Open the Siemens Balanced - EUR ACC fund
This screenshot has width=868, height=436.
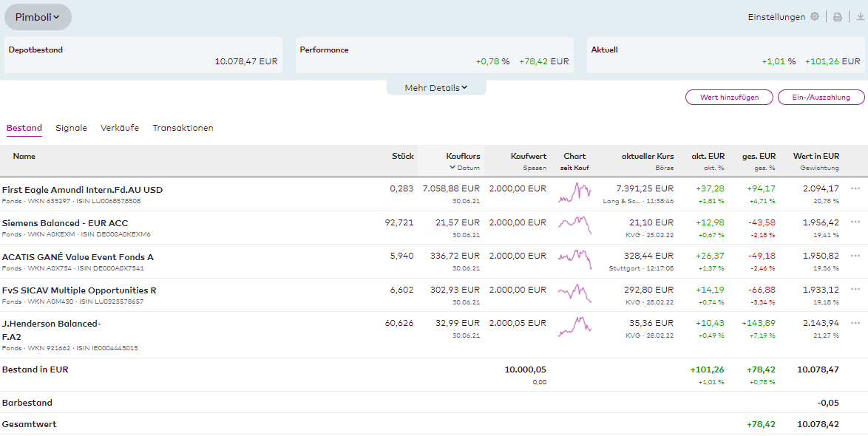point(65,223)
